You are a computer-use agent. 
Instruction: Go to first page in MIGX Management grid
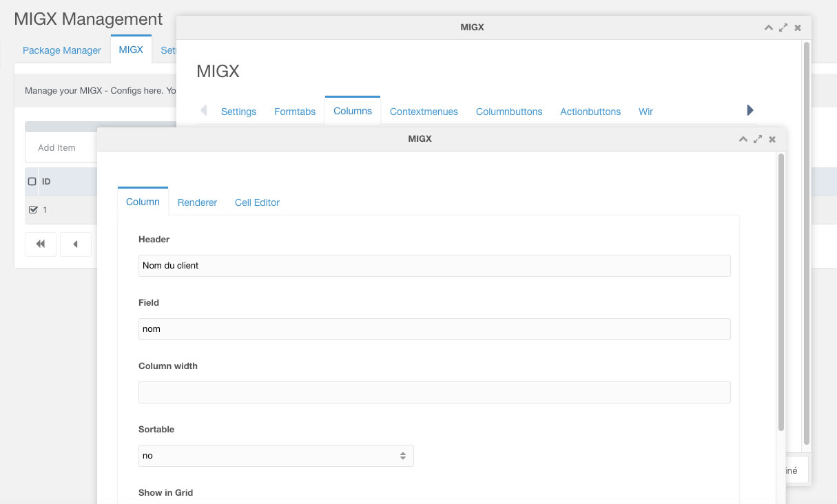pos(41,244)
